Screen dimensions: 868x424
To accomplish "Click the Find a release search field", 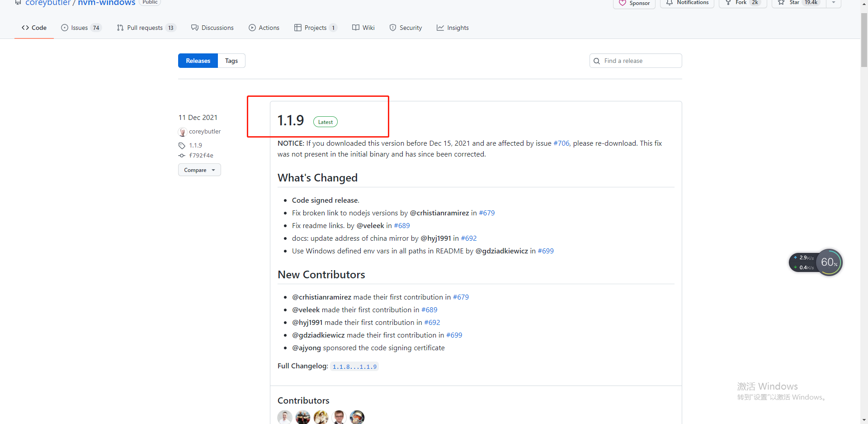I will point(636,61).
